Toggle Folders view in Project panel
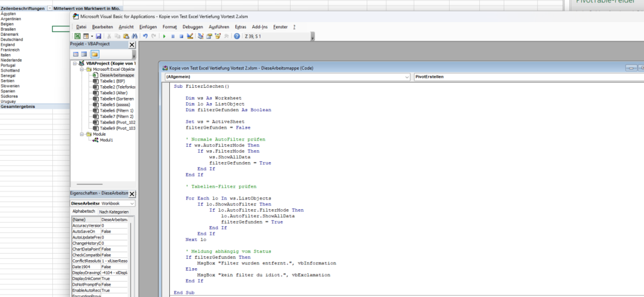The height and width of the screenshot is (297, 644). click(x=94, y=55)
